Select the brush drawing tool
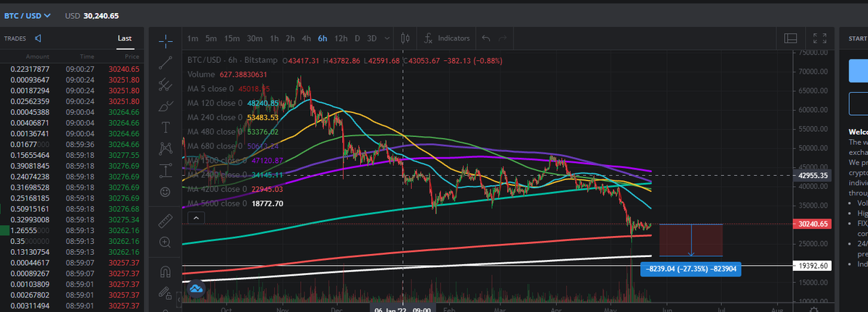Image resolution: width=868 pixels, height=312 pixels. [x=166, y=106]
